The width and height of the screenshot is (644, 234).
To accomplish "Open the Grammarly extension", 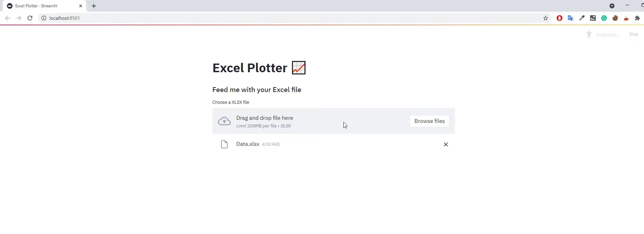I will pos(604,18).
